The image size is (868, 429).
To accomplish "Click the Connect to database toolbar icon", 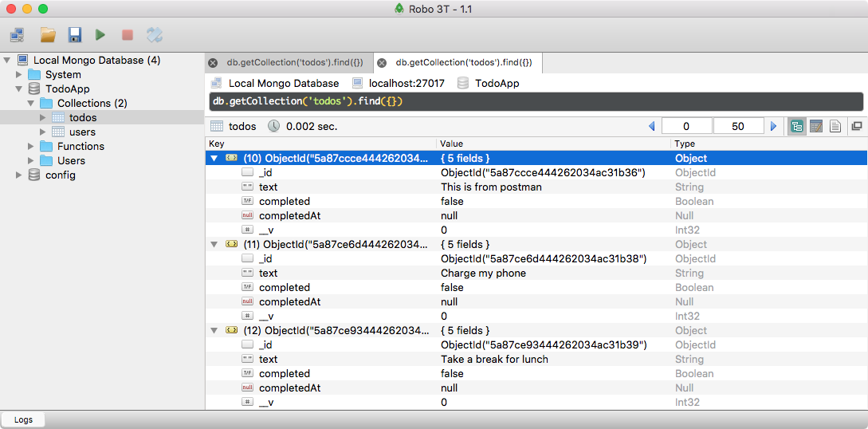I will tap(17, 35).
